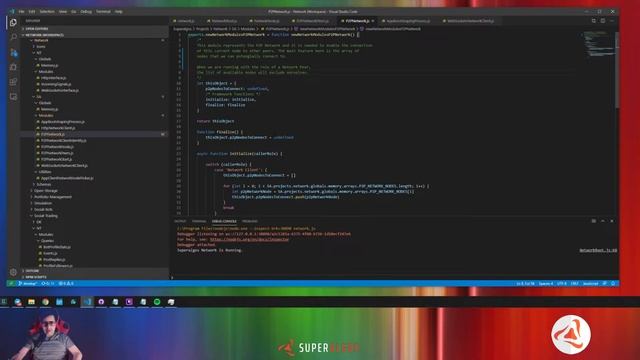Click the editor vertical scrollbar
The height and width of the screenshot is (360, 640).
[x=617, y=70]
